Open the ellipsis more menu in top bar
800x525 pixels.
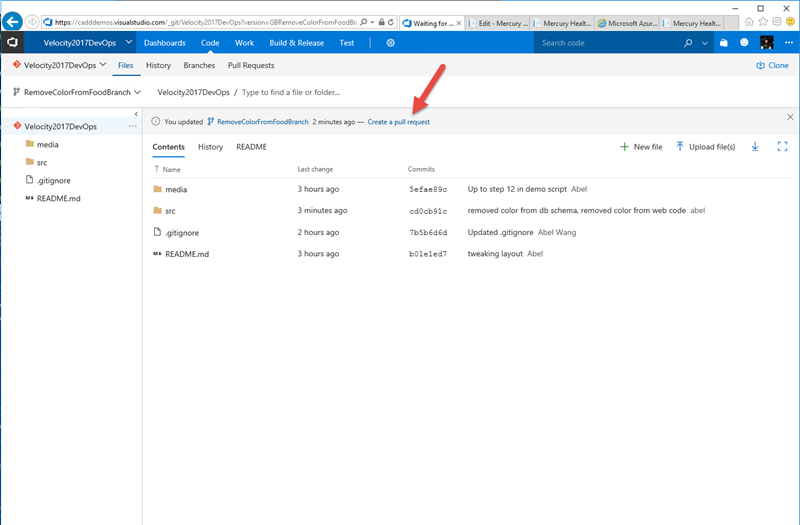click(x=789, y=43)
